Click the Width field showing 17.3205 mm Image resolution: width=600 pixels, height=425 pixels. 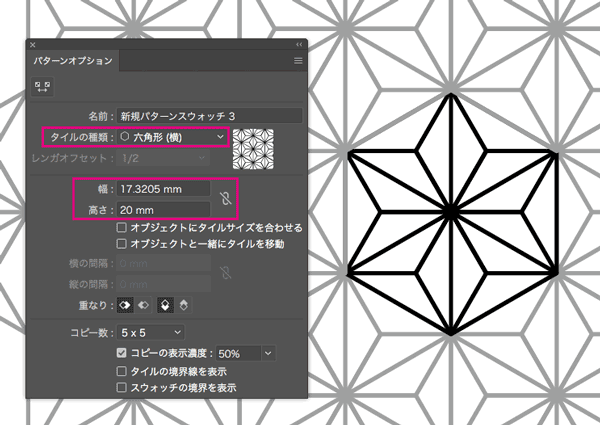pyautogui.click(x=164, y=189)
